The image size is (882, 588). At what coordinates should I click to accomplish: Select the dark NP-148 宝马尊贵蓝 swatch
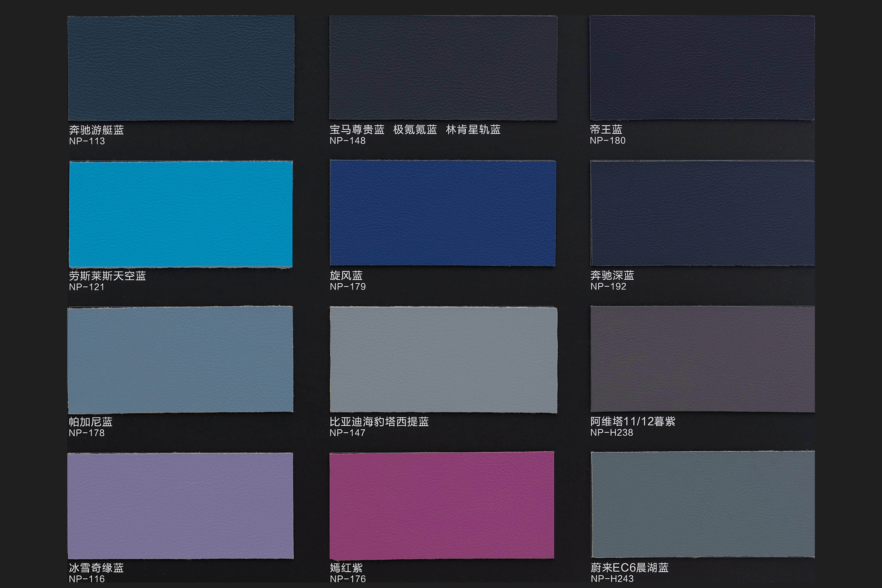click(x=443, y=67)
